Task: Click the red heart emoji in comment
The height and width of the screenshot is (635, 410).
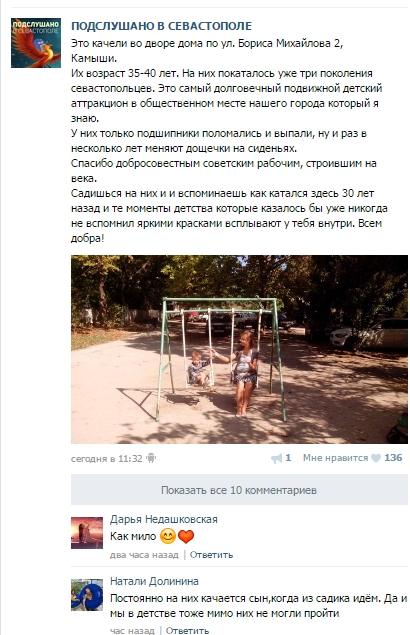Action: coord(186,537)
